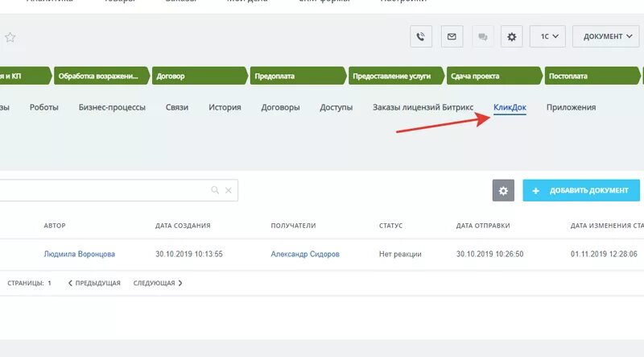Click send date 30.10.2019 10:26:50

tap(489, 254)
